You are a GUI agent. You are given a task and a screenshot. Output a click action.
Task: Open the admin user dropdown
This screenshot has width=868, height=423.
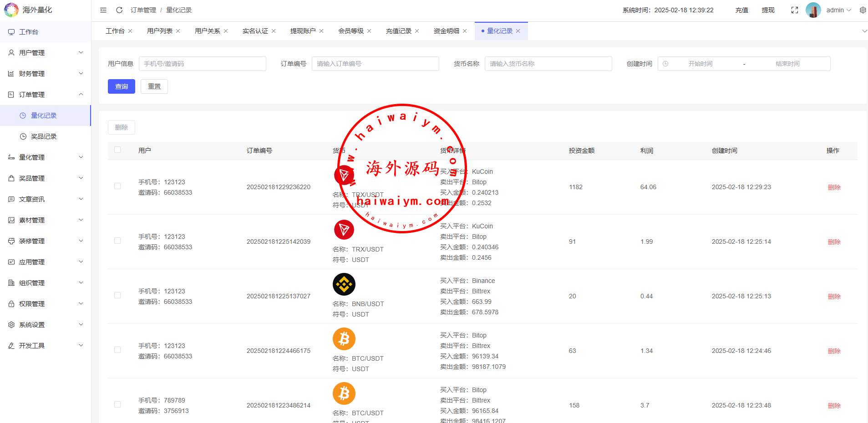tap(838, 10)
